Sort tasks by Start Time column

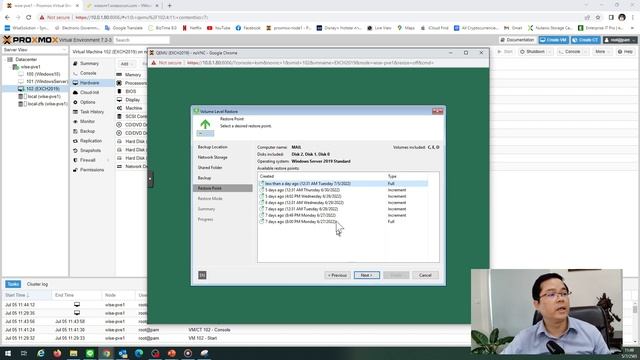(x=27, y=295)
